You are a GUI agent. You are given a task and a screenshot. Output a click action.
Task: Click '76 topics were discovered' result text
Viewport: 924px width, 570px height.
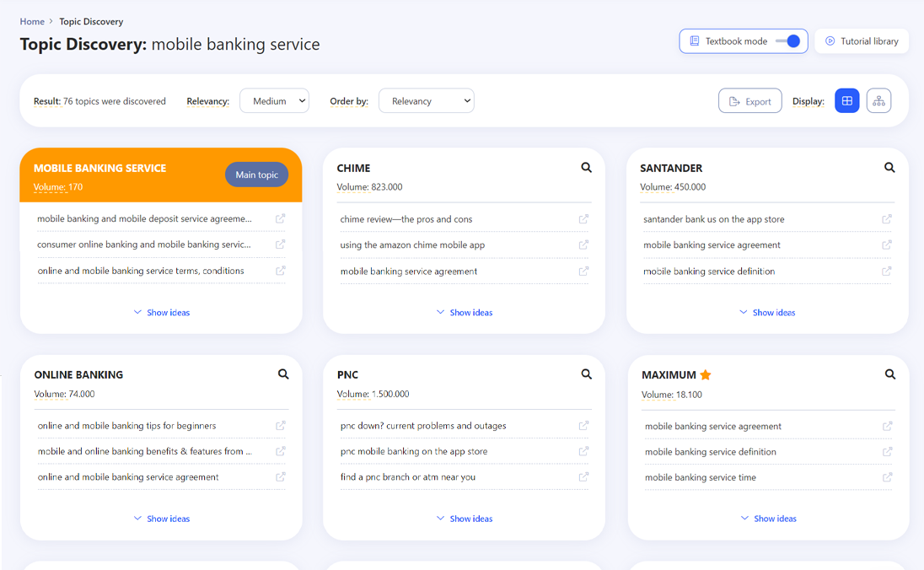click(115, 101)
